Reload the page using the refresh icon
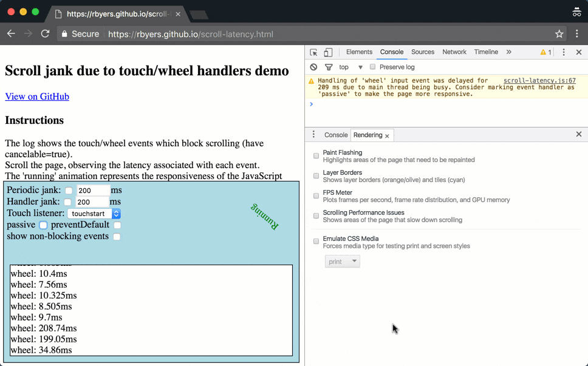This screenshot has height=366, width=588. [44, 33]
